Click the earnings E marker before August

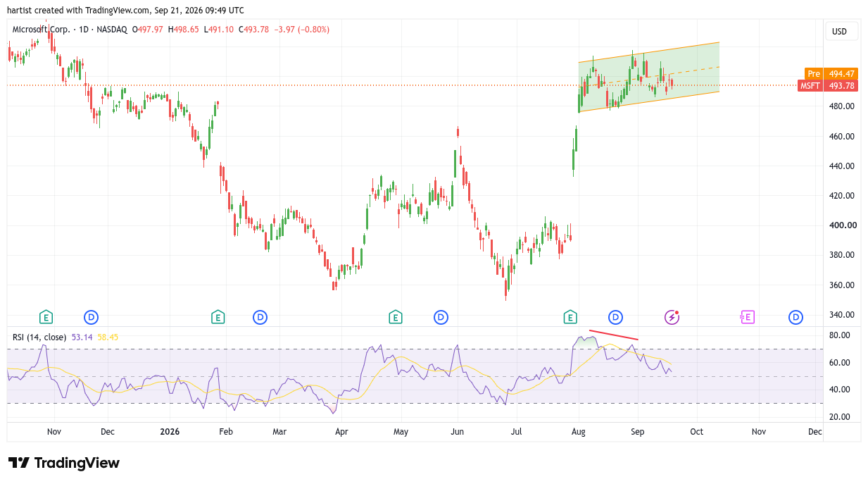pos(570,317)
